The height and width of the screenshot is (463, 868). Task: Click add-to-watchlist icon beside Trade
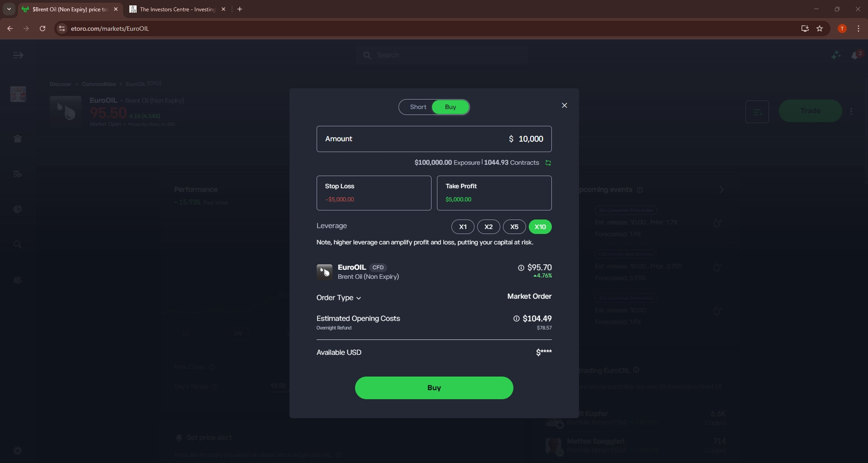point(757,111)
